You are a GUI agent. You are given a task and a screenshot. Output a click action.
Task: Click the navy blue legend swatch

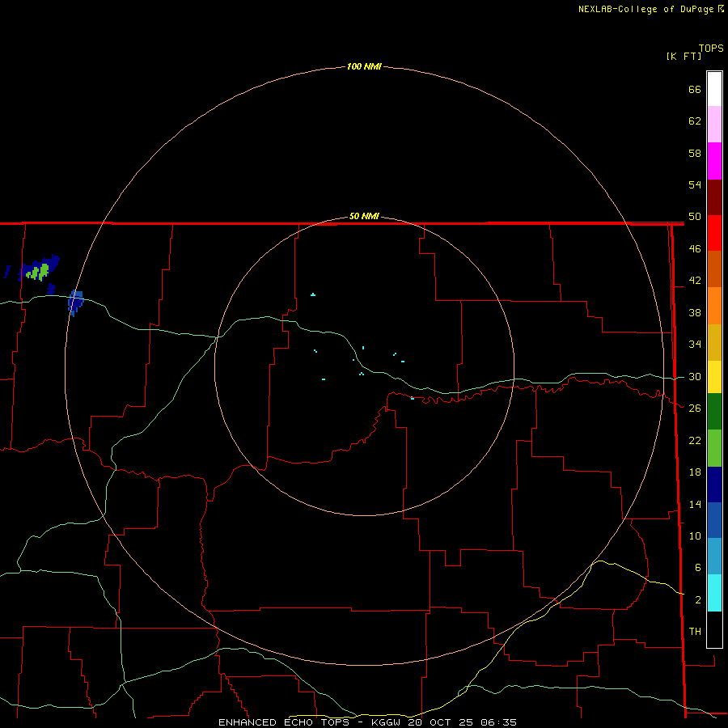(x=714, y=485)
